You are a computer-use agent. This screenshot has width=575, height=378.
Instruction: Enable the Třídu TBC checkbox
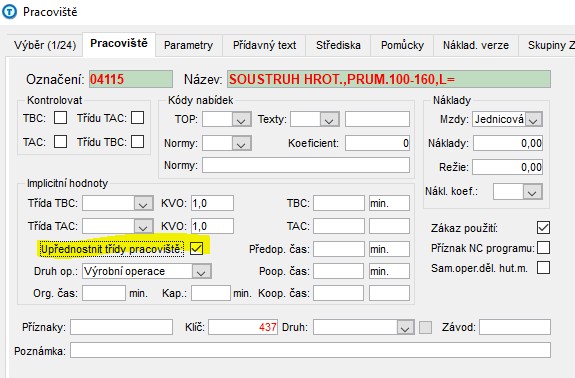coord(138,142)
